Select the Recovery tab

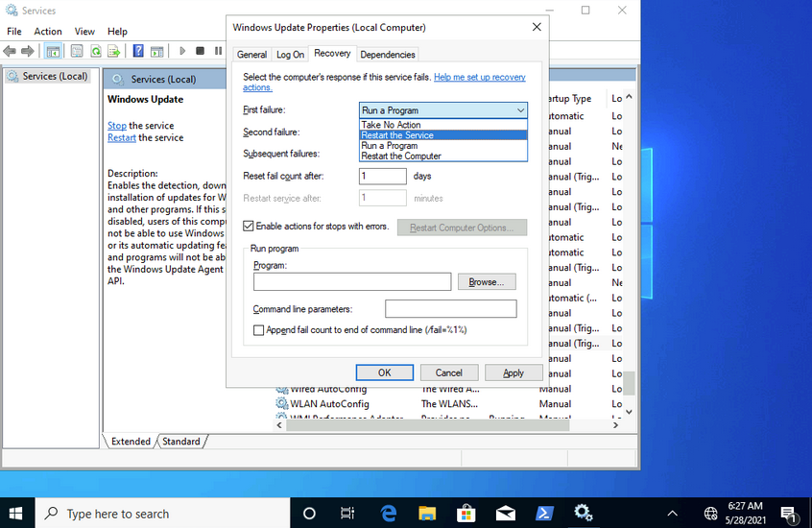coord(332,54)
